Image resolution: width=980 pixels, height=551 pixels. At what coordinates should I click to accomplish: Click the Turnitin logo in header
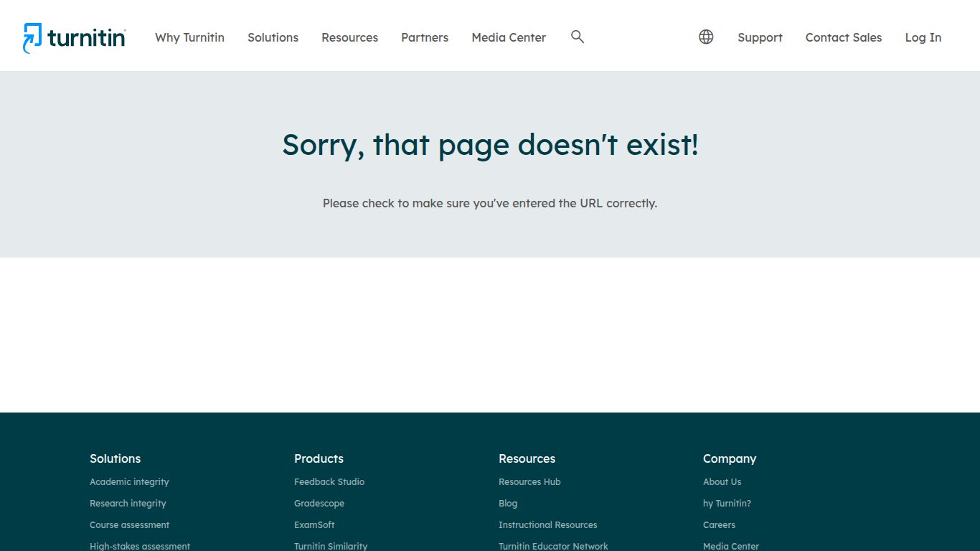point(75,37)
